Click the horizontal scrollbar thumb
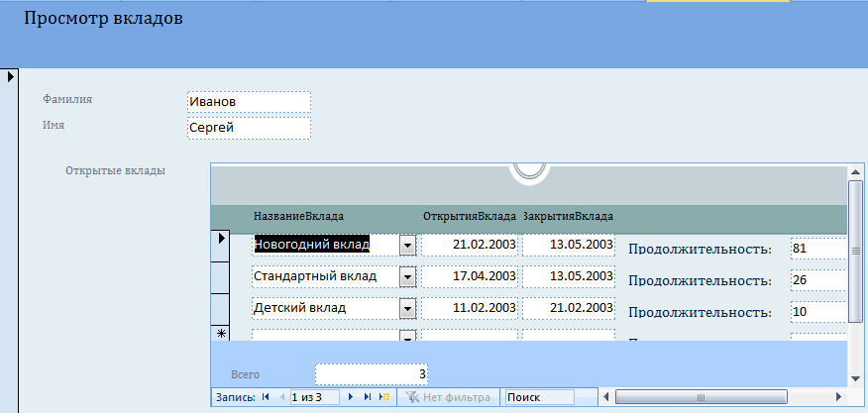Image resolution: width=868 pixels, height=413 pixels. (701, 397)
